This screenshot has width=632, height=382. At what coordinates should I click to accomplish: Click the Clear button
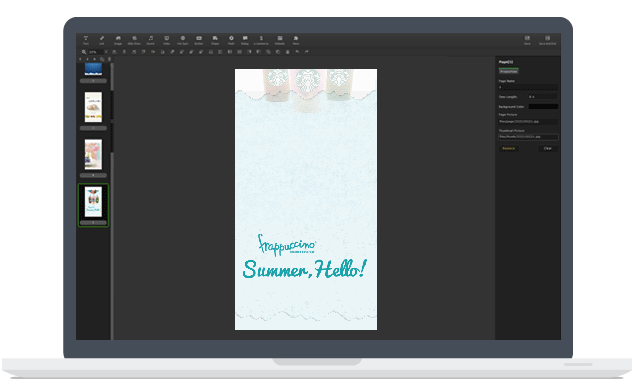(548, 148)
